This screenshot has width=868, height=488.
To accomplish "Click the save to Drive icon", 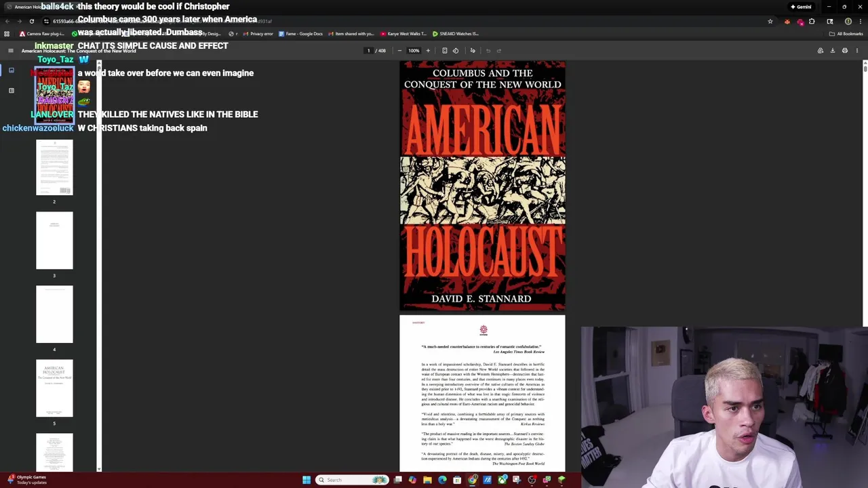I will pos(821,51).
